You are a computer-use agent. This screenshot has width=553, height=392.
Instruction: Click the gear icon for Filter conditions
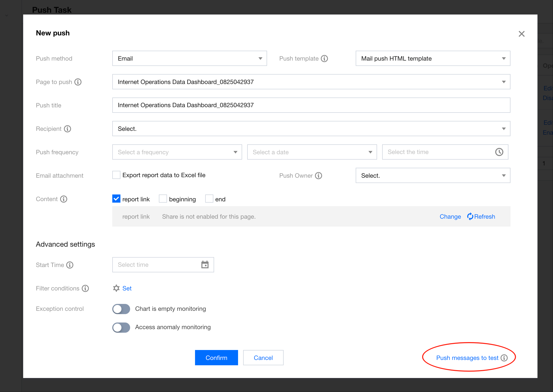(x=116, y=288)
